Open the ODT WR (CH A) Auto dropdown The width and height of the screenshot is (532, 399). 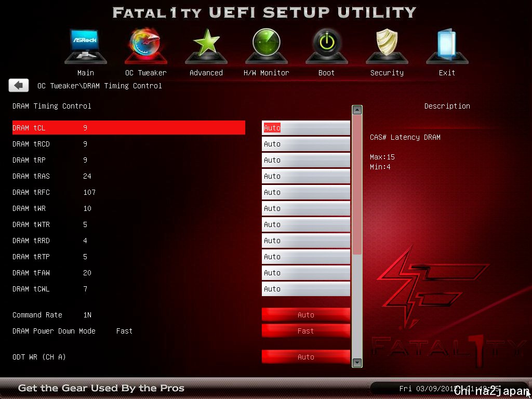pyautogui.click(x=305, y=357)
